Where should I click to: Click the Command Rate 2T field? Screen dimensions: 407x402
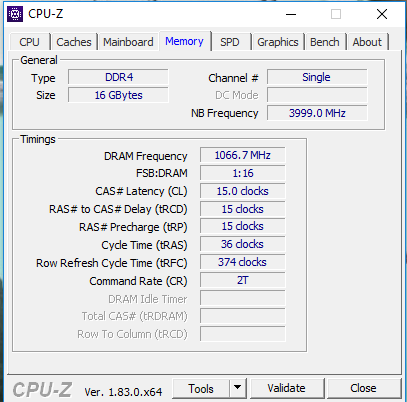point(243,280)
